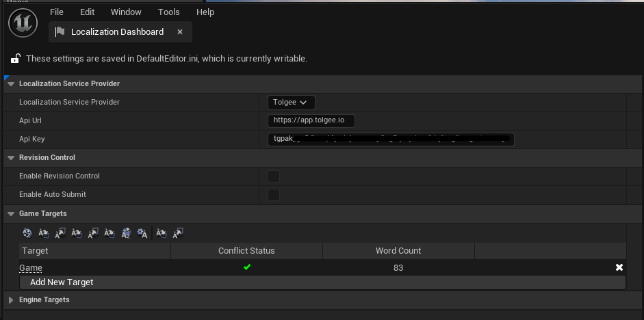Collapse the Game Targets section
The height and width of the screenshot is (320, 644).
tap(11, 214)
